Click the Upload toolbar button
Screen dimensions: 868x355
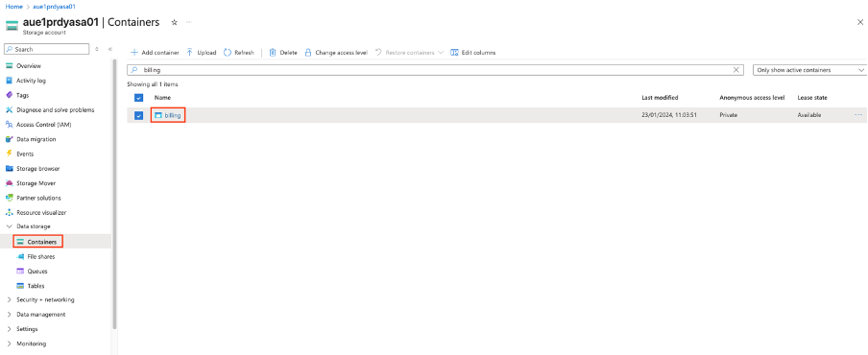coord(201,53)
